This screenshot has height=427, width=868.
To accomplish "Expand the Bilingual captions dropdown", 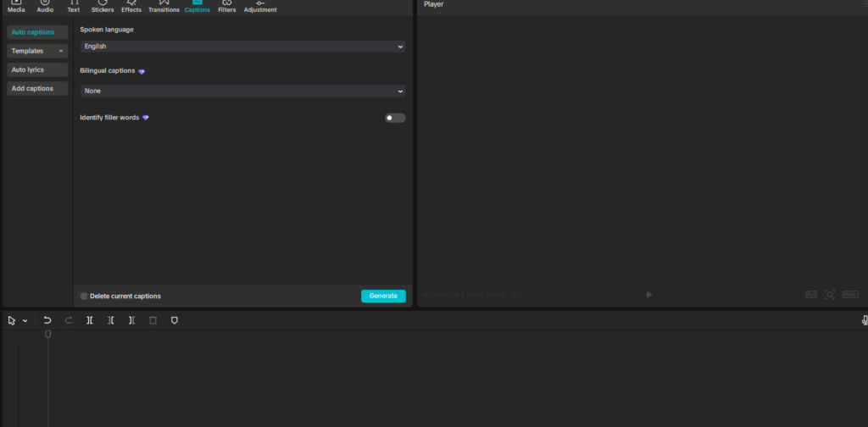I will [x=242, y=91].
